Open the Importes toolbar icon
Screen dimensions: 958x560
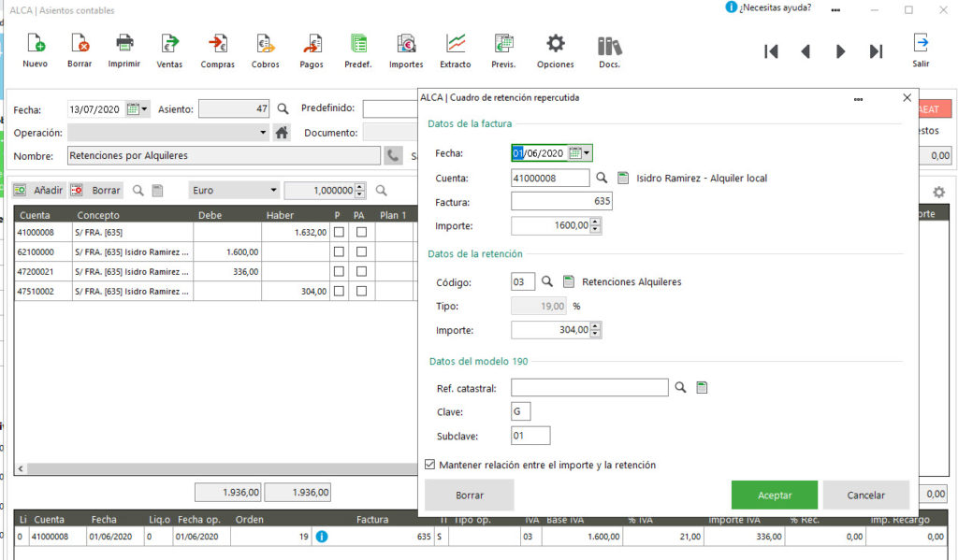point(406,50)
